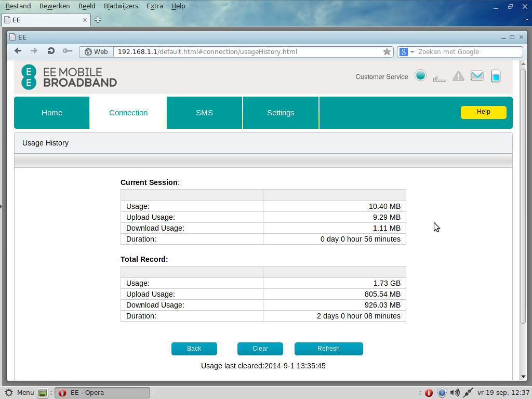Click the yellow Help button

(483, 112)
